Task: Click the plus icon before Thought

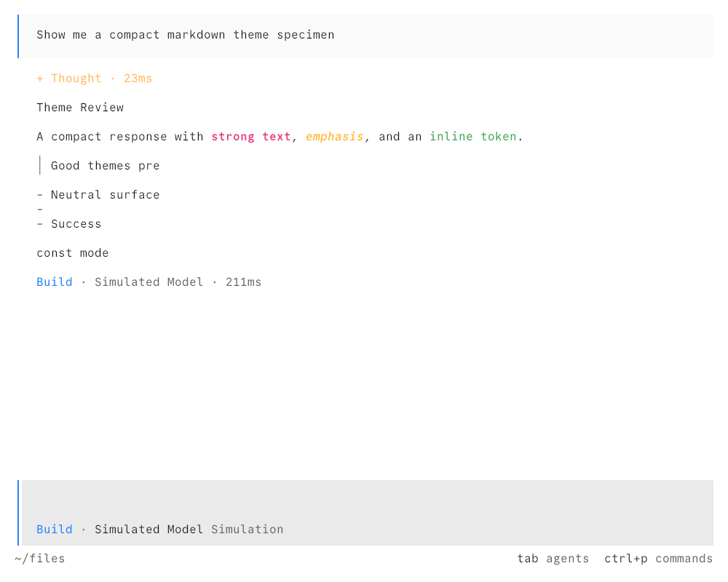Action: (x=40, y=79)
